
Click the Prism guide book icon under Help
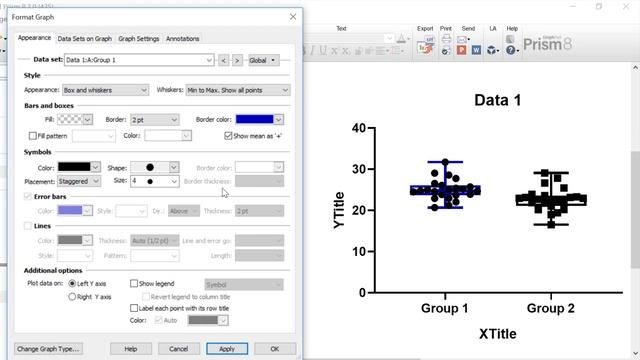[x=510, y=39]
